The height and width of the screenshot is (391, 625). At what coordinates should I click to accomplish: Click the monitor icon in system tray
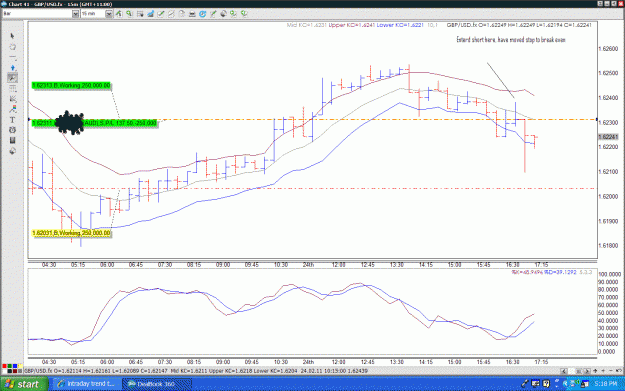tap(535, 384)
